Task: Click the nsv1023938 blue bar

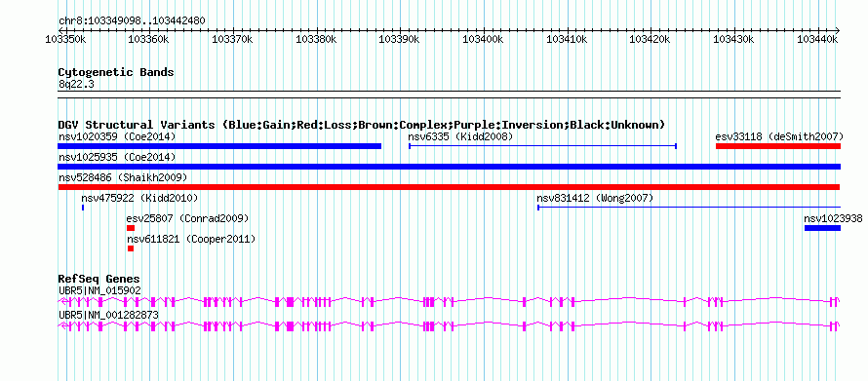Action: tap(822, 228)
